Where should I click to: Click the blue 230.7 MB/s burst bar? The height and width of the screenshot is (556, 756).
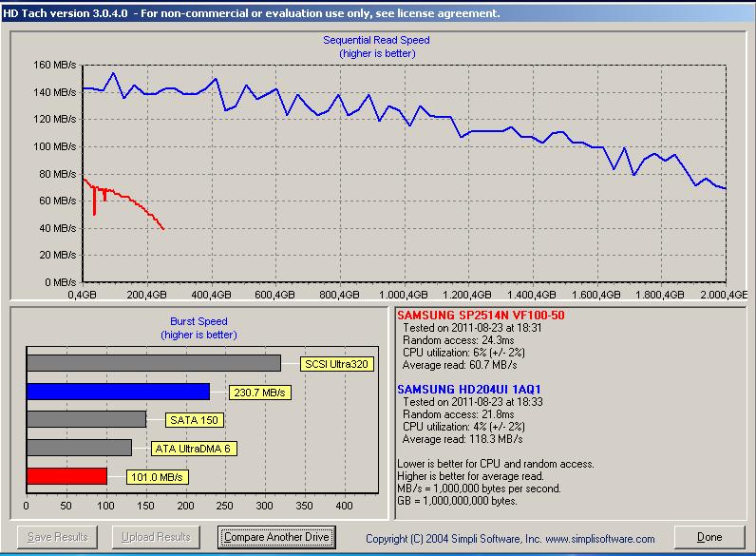(x=118, y=392)
